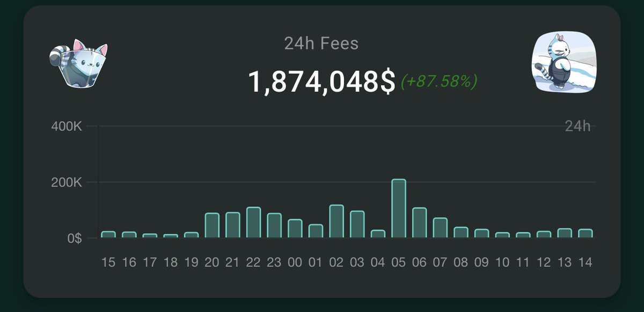
Task: Select the bar for hour 02
Action: click(336, 221)
